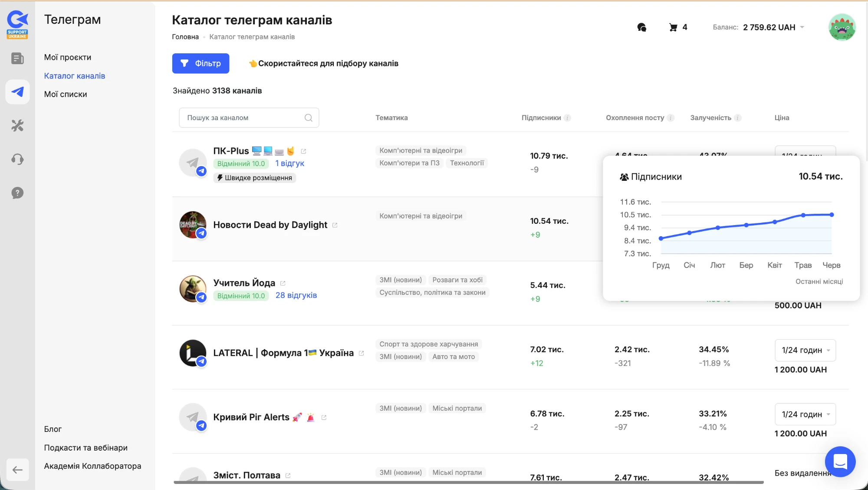Click the 34.45% engagement value

click(x=714, y=350)
